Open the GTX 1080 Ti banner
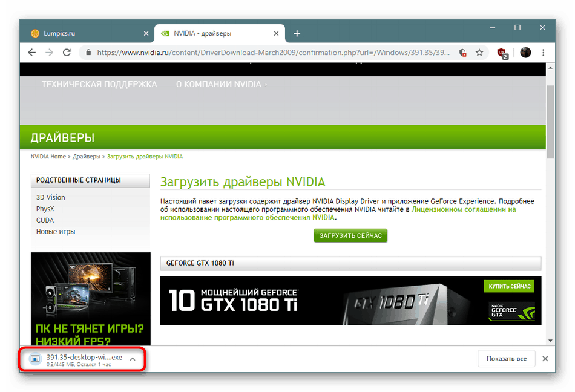575x392 pixels. coord(350,301)
